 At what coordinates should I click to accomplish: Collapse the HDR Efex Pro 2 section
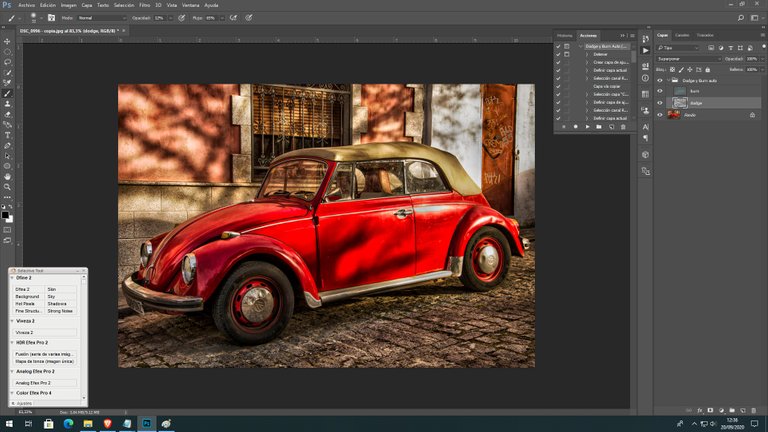pos(12,342)
